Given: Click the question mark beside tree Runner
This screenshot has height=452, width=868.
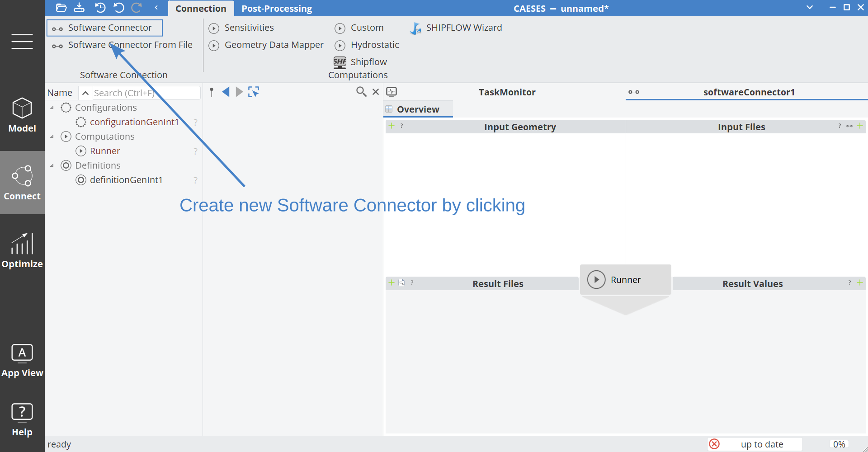Looking at the screenshot, I should (195, 151).
